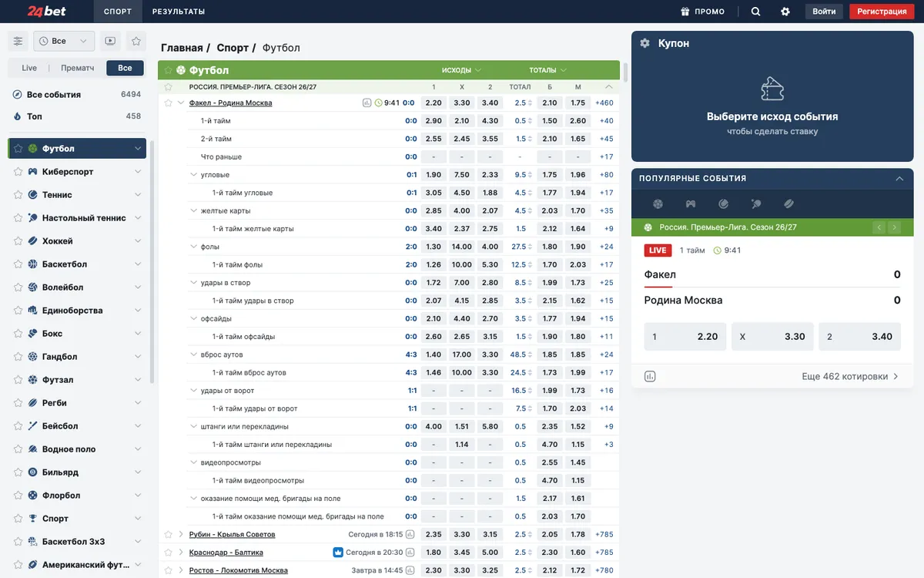Screen dimensions: 924x578
Task: Click the 24bet logo
Action: 49,12
